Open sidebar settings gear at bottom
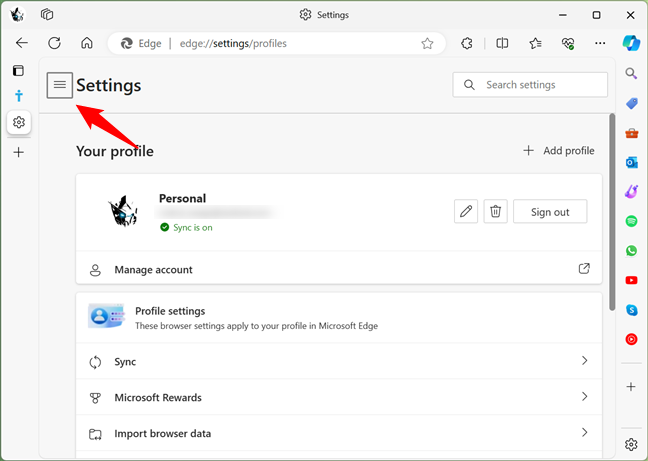This screenshot has height=461, width=648. pyautogui.click(x=631, y=444)
